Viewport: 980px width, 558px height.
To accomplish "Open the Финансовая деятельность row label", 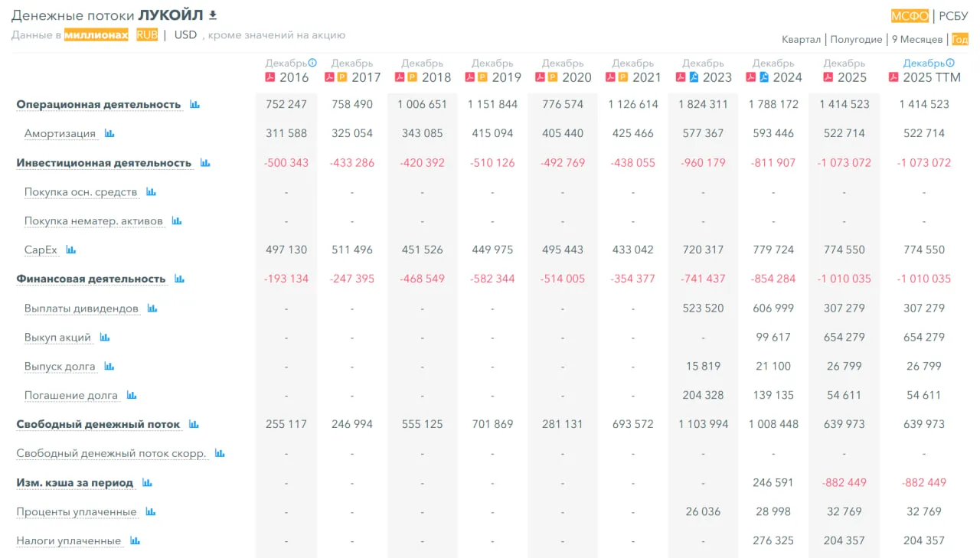I will pyautogui.click(x=91, y=279).
